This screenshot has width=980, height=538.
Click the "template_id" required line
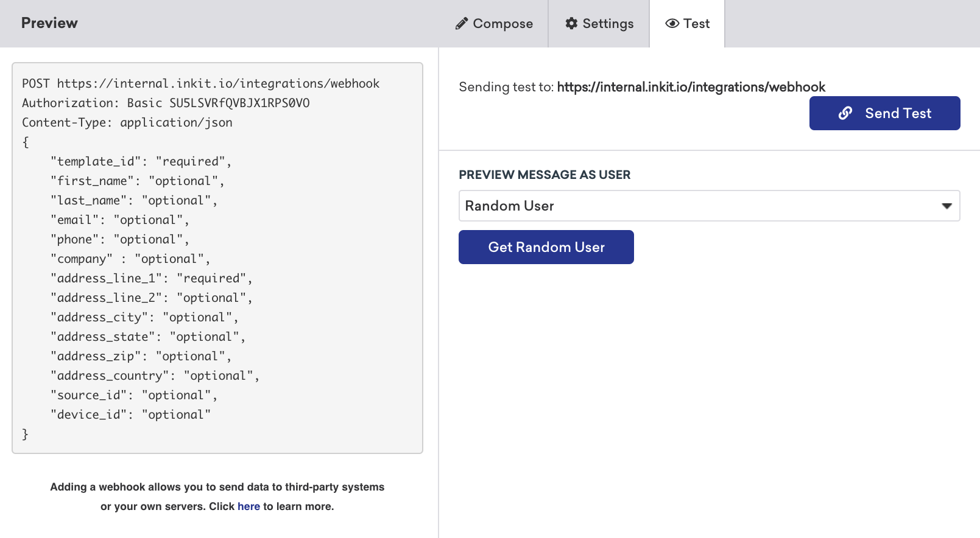(141, 161)
